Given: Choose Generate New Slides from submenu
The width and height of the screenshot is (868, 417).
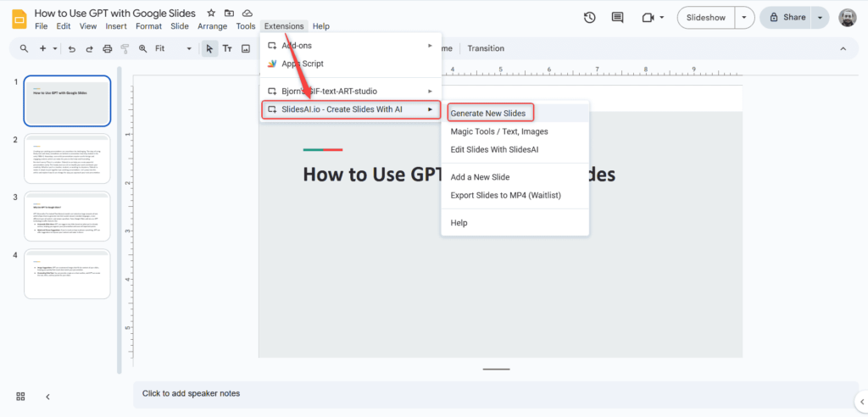Looking at the screenshot, I should point(487,114).
